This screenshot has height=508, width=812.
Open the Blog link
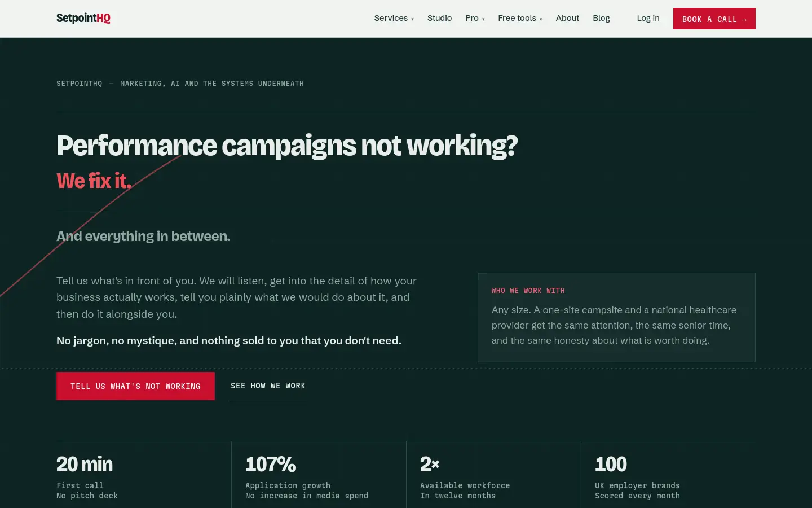(601, 18)
